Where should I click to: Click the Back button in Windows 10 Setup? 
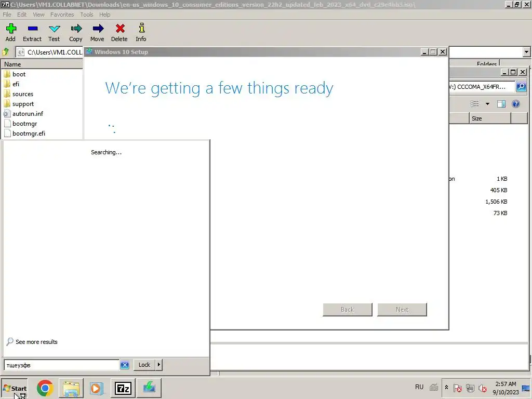(x=348, y=310)
